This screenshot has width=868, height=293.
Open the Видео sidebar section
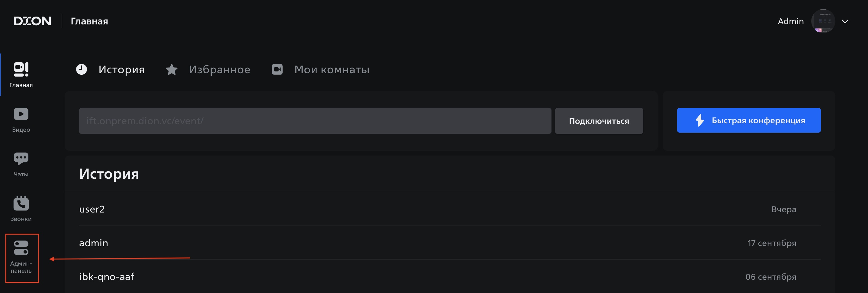point(21,120)
